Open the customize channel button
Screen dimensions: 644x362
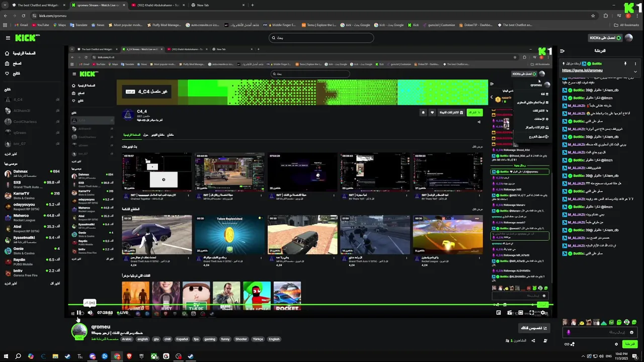pyautogui.click(x=534, y=328)
